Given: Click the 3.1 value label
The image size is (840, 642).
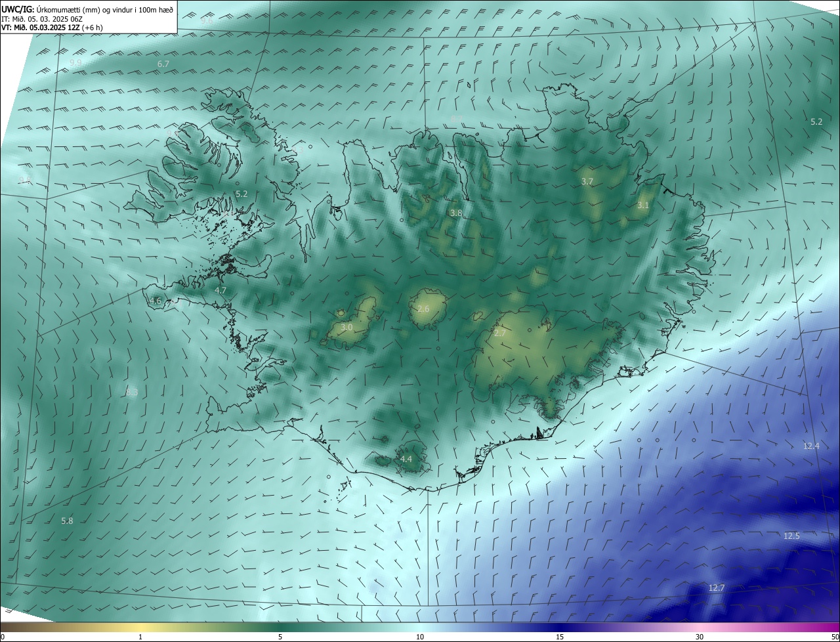Looking at the screenshot, I should (x=643, y=205).
